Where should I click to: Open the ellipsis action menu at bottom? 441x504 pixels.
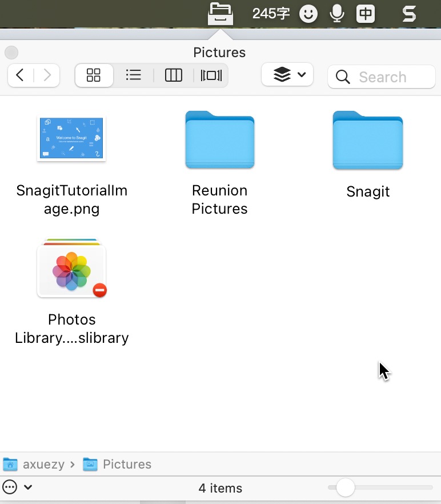coord(10,487)
